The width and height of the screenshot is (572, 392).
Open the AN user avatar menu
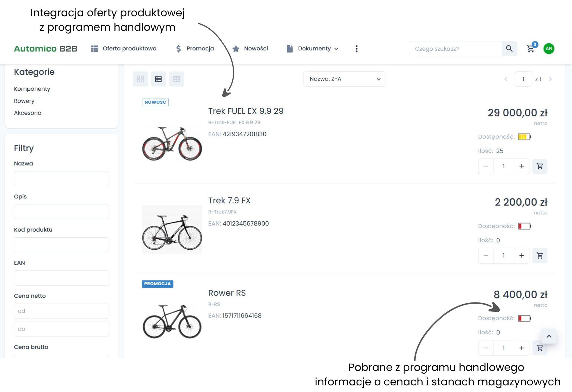tap(549, 49)
